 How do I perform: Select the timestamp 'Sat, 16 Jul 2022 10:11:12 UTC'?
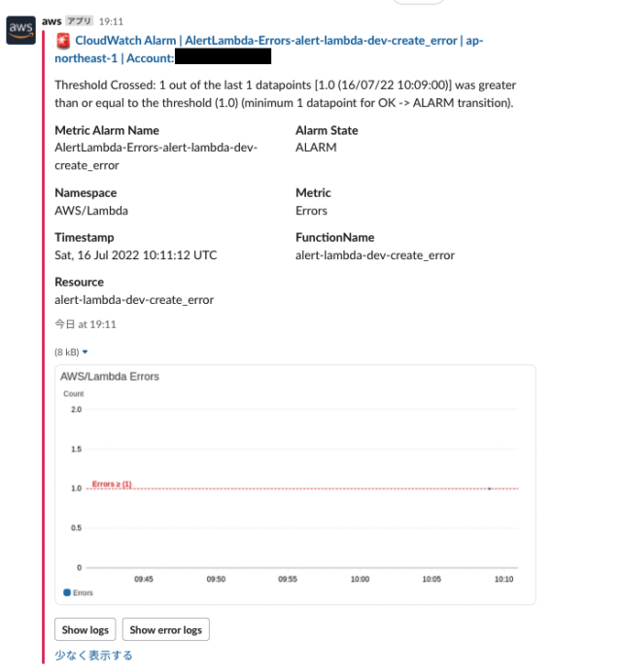[135, 255]
